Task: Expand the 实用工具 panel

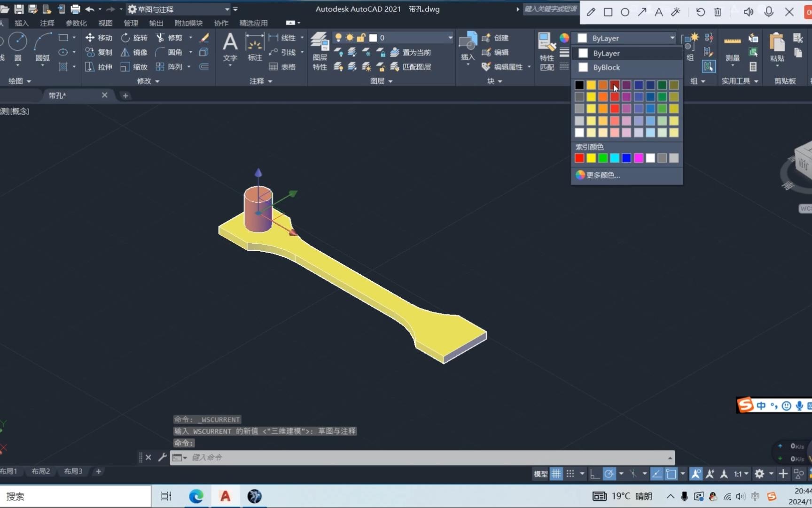Action: 740,81
